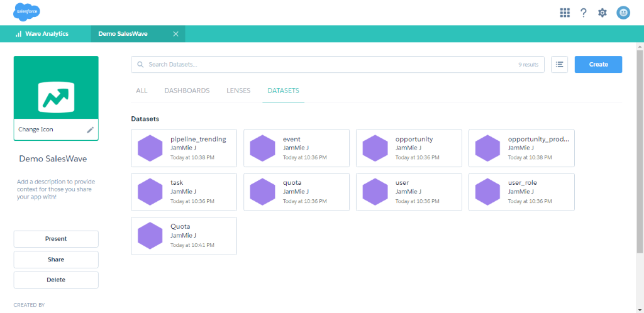Open the opportunity dataset name
644x313 pixels.
[414, 140]
